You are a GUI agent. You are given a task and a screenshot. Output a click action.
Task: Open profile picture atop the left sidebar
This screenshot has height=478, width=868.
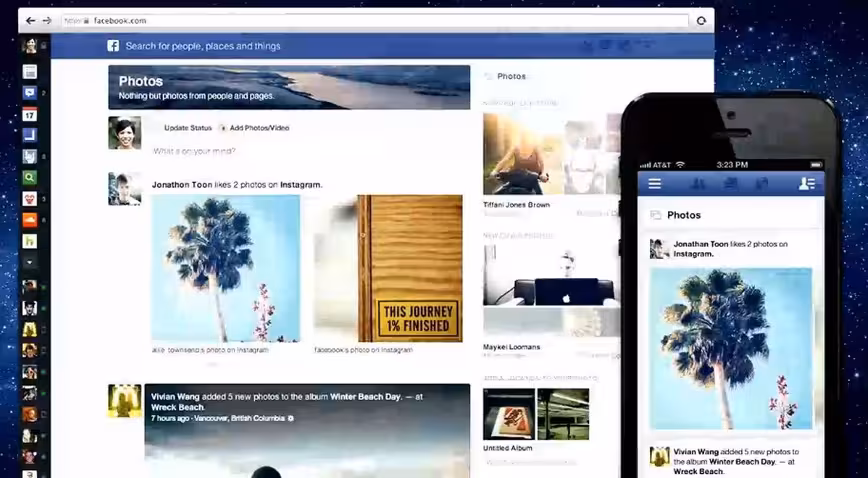point(29,45)
